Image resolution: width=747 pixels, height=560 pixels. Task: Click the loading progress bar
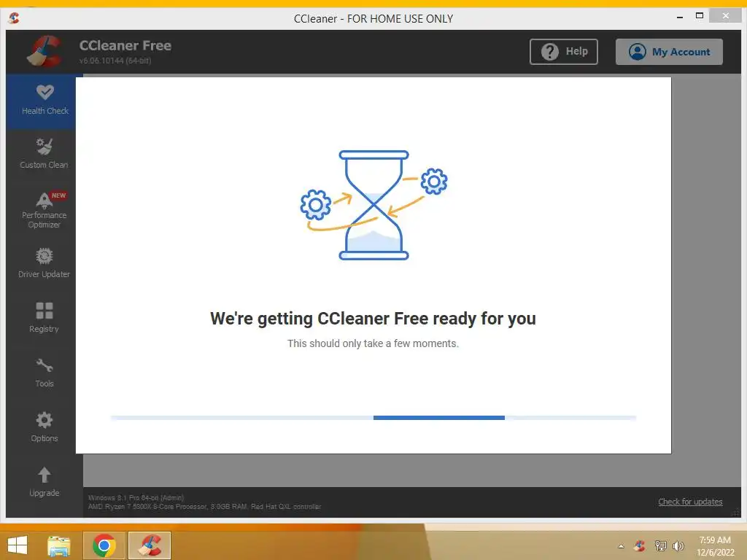(373, 418)
